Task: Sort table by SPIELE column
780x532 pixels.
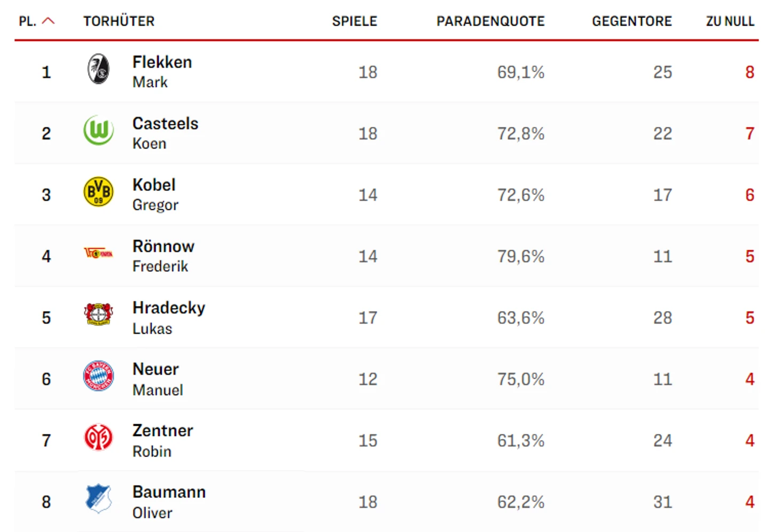Action: pyautogui.click(x=354, y=21)
